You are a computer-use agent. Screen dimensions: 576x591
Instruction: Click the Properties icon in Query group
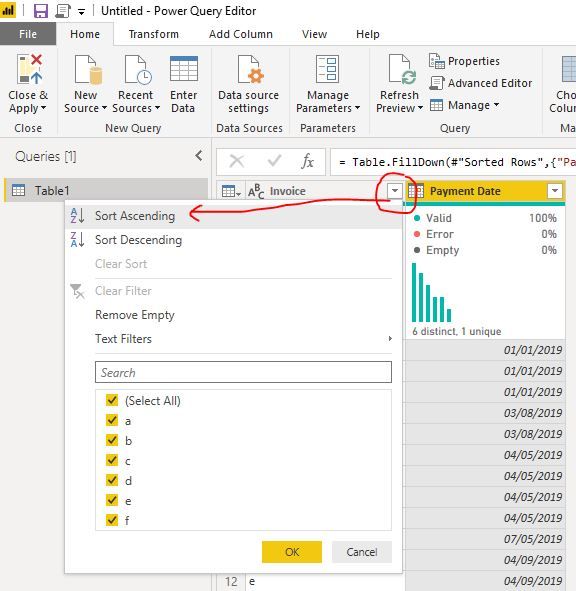(437, 61)
